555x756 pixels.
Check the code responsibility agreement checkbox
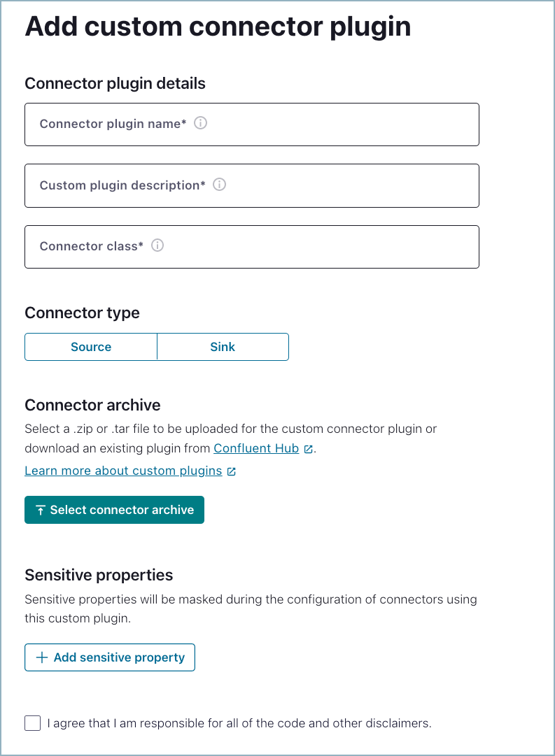32,723
